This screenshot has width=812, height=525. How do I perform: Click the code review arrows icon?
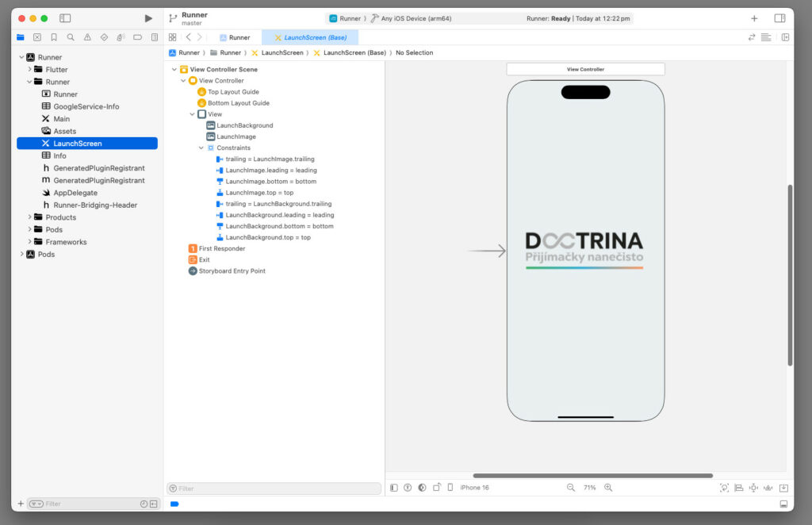click(x=752, y=37)
